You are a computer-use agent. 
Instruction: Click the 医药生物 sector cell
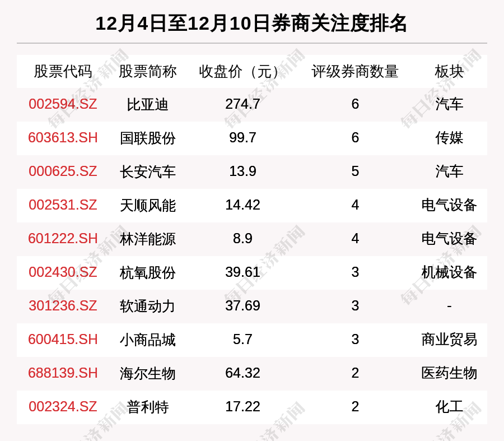449,373
